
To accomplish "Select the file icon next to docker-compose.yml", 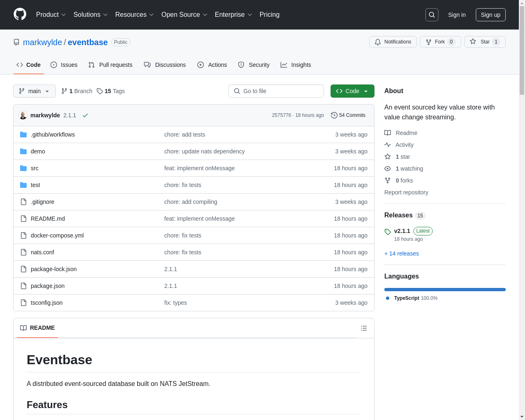I will click(23, 235).
